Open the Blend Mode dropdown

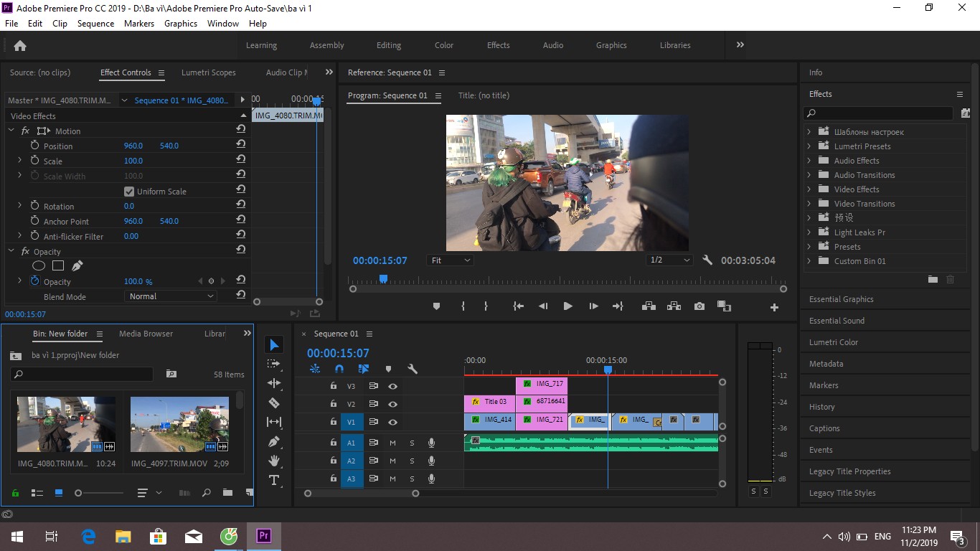(x=171, y=296)
